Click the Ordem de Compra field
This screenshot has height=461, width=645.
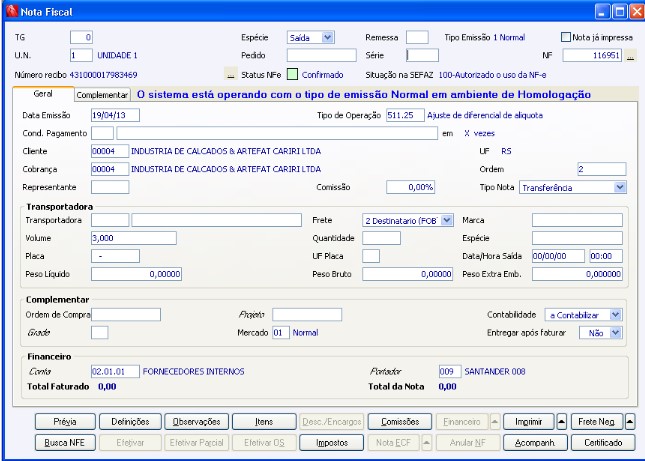126,315
